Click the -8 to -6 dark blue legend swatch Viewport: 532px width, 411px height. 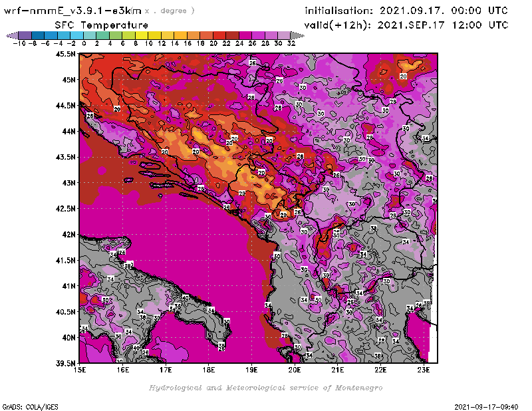38,35
